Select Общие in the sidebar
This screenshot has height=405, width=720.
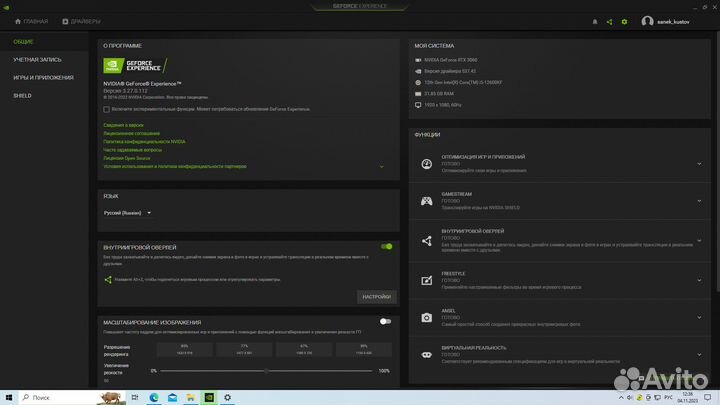(23, 42)
